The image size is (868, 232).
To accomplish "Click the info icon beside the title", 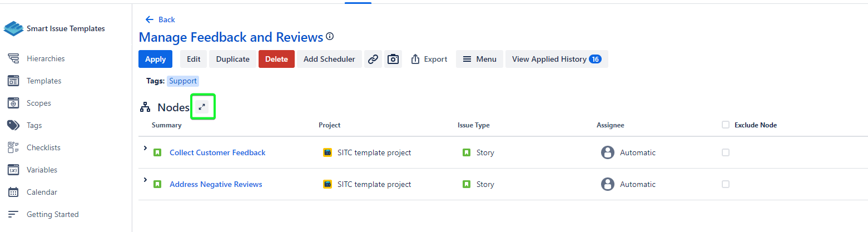I will tap(330, 37).
